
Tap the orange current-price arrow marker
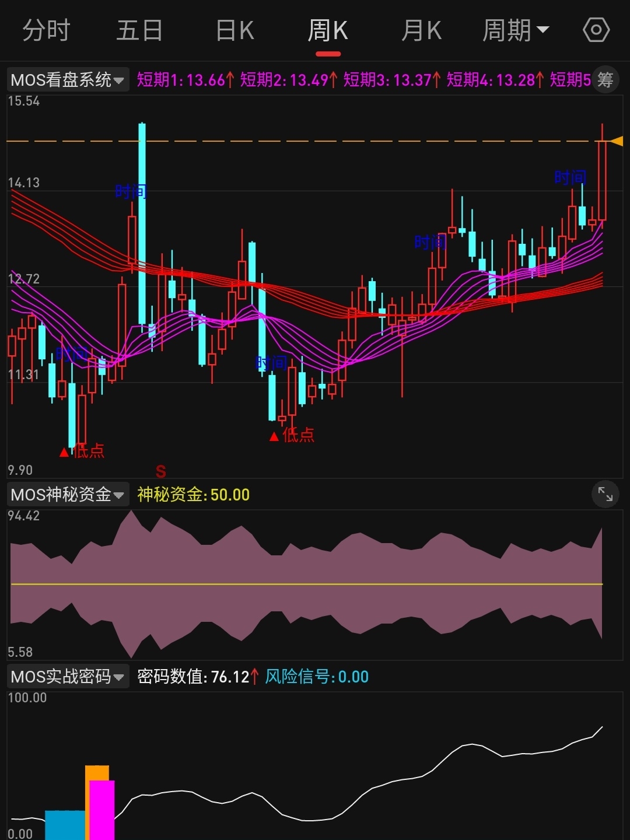(x=617, y=141)
